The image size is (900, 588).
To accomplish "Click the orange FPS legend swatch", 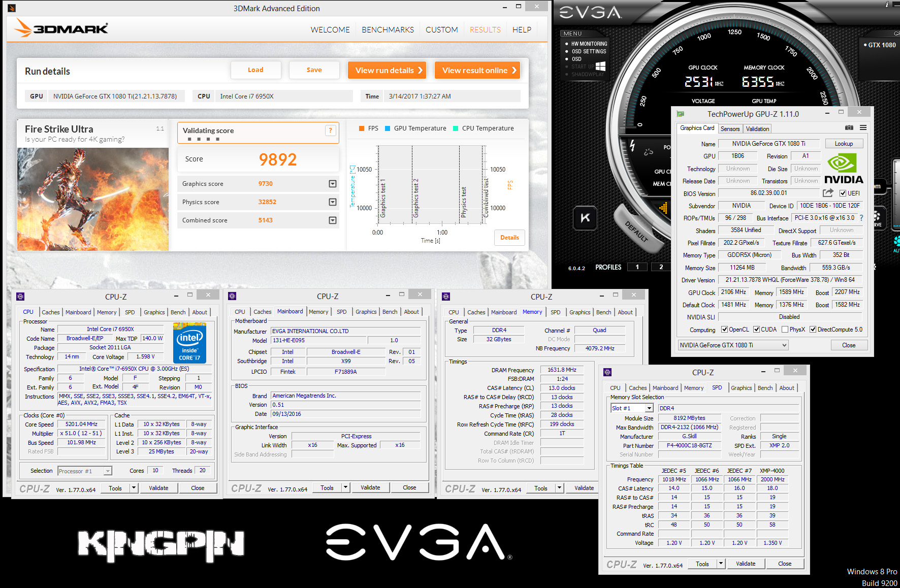I will pyautogui.click(x=362, y=128).
